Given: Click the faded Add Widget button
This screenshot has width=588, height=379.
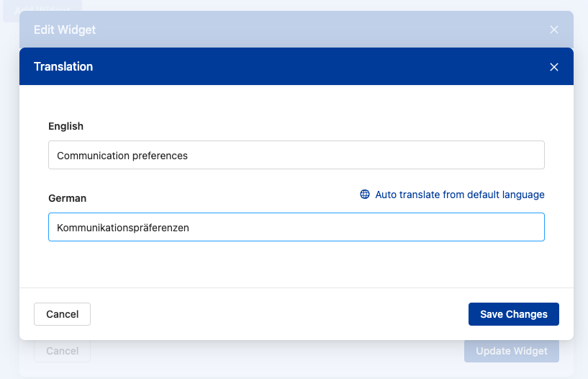Looking at the screenshot, I should (x=41, y=10).
